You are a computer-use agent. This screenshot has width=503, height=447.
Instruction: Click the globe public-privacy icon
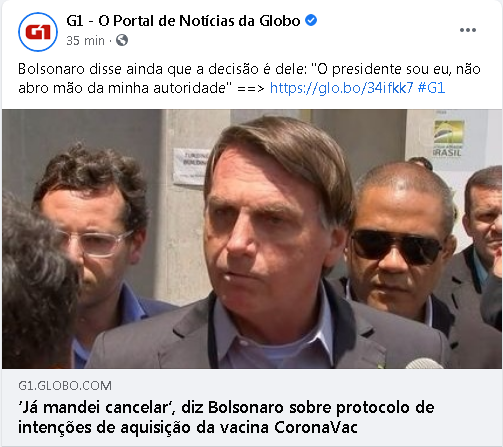pos(122,40)
